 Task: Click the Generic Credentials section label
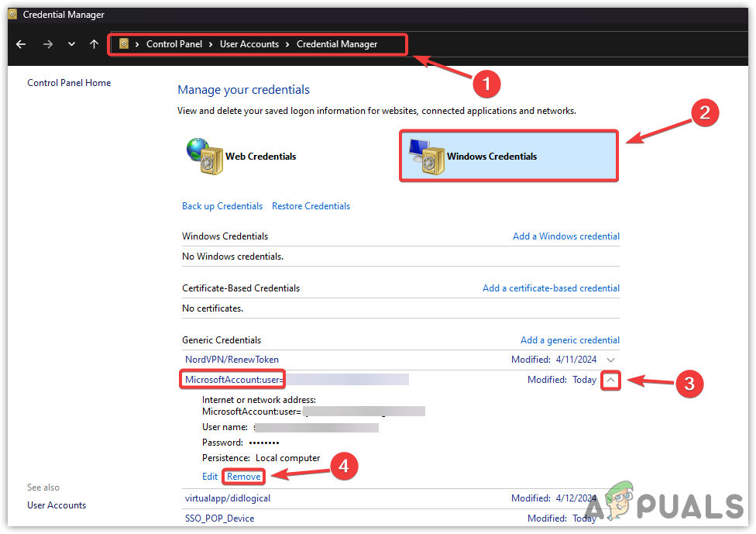(x=222, y=340)
